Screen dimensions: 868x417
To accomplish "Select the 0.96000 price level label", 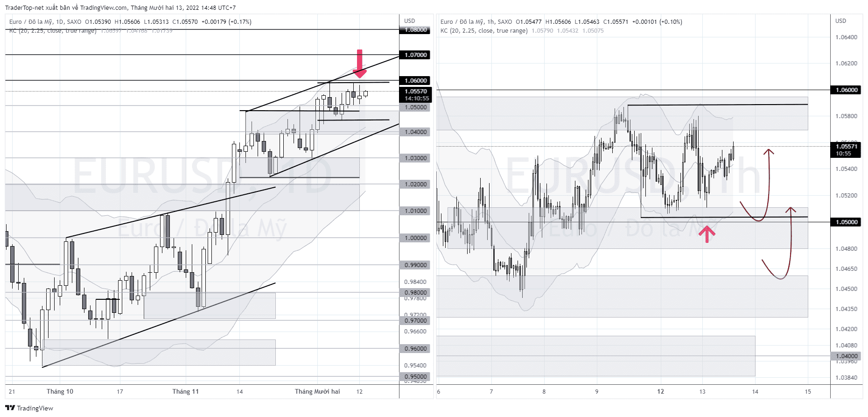I will point(415,349).
